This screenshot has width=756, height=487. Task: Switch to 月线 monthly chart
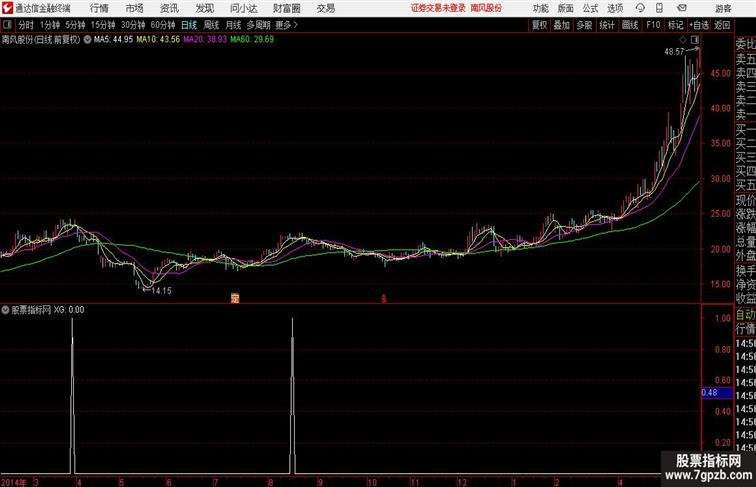233,25
